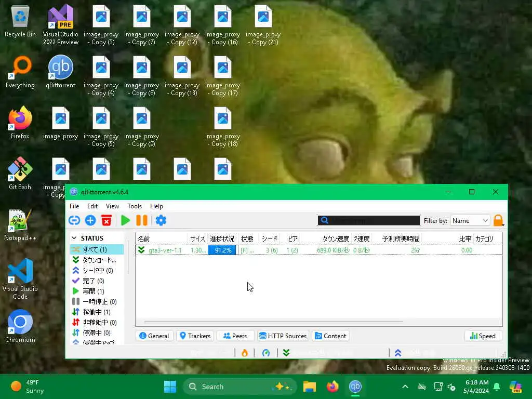Open the Filter by Name dropdown
The width and height of the screenshot is (532, 399).
[x=470, y=220]
